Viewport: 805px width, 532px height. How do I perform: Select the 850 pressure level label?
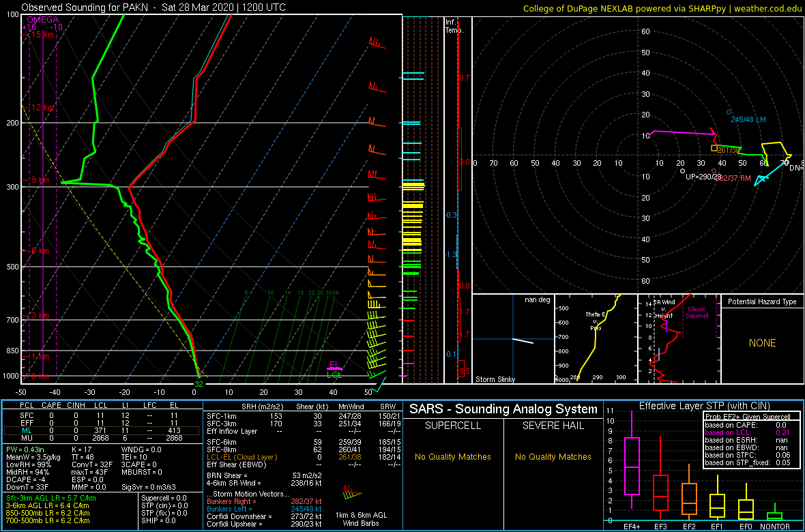tap(13, 351)
